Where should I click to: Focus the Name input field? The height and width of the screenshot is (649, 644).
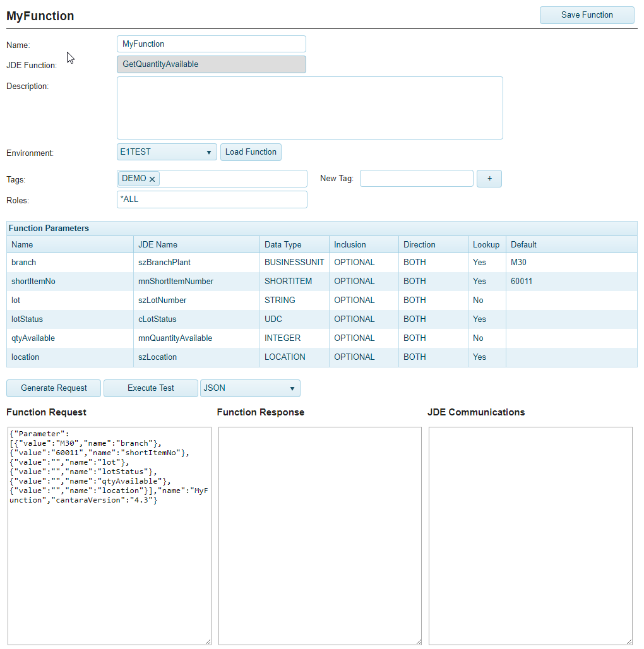coord(211,44)
